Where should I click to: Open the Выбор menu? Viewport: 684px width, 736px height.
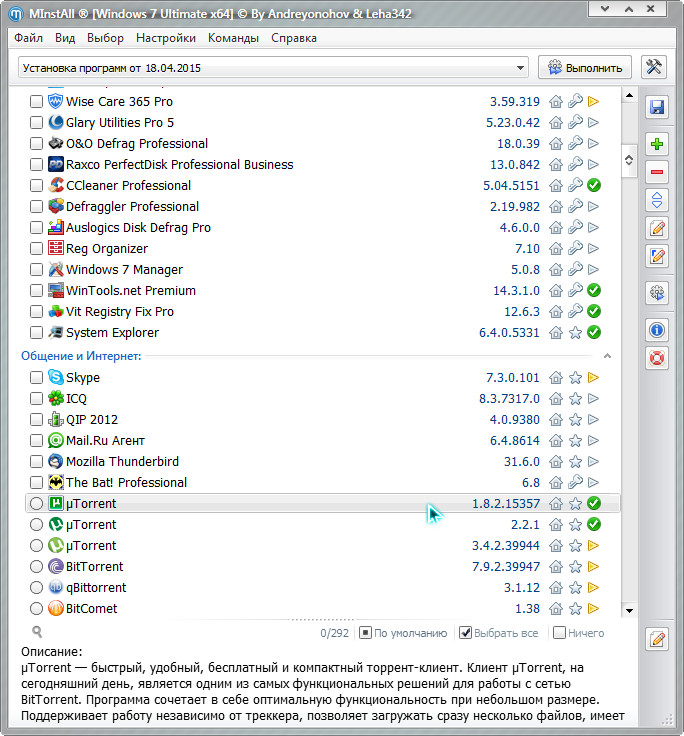coord(105,38)
